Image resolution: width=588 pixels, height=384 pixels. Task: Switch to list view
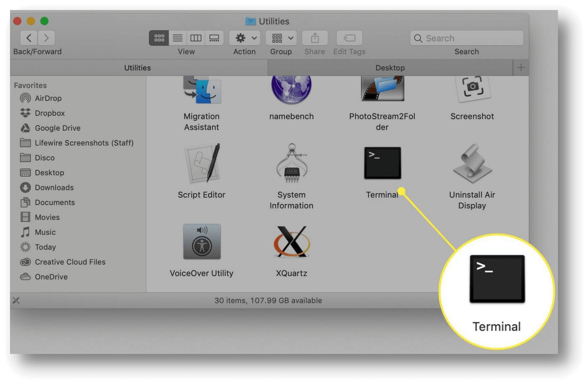pos(177,38)
